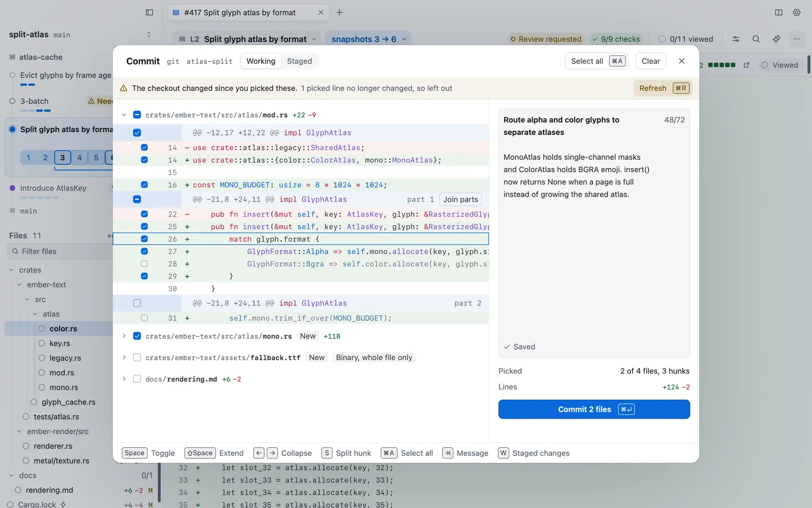Click the Clear button
This screenshot has height=508, width=812.
(651, 61)
